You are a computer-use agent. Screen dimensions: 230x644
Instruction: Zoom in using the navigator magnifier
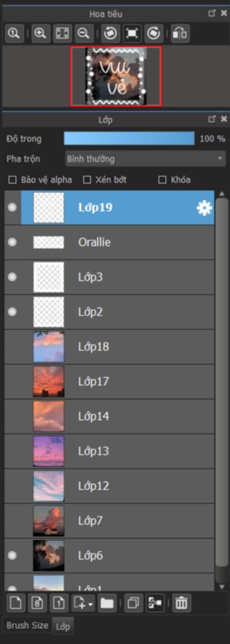[x=41, y=33]
